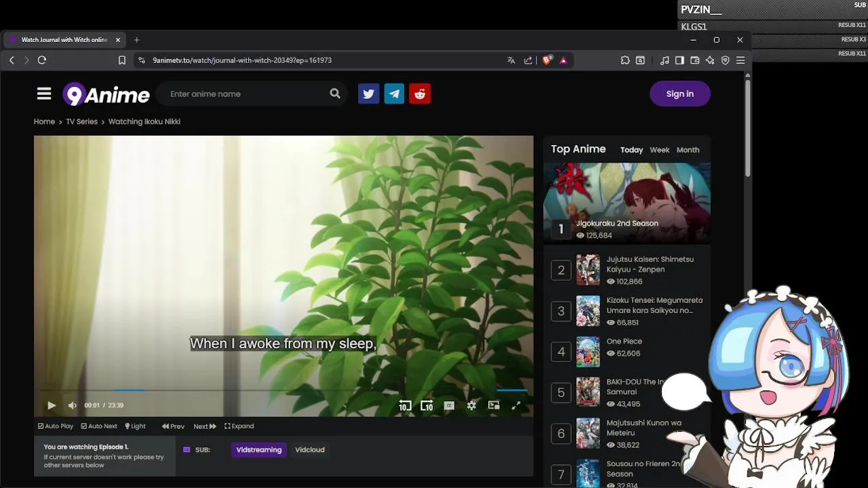Click the share icon in address bar
This screenshot has width=868, height=488.
528,60
